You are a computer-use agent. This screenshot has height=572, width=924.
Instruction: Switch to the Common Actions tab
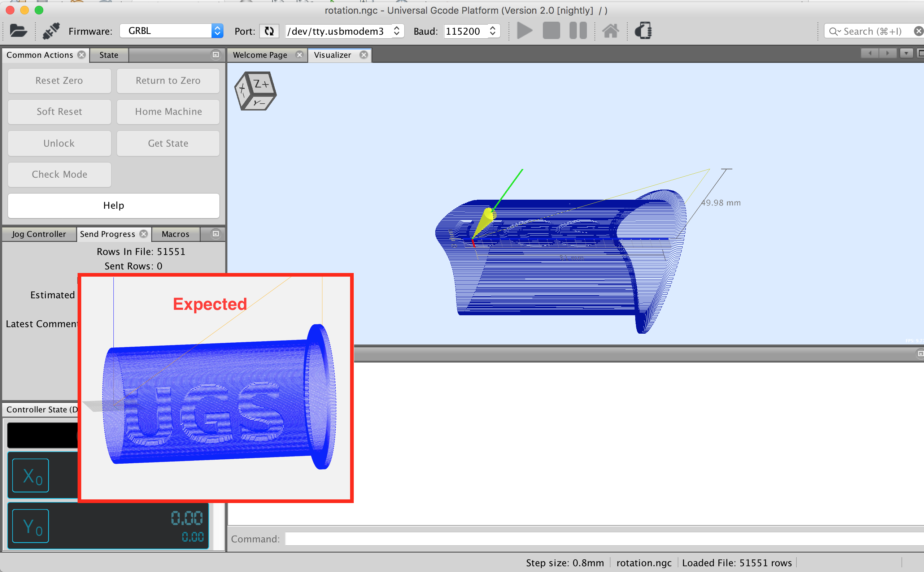tap(40, 55)
